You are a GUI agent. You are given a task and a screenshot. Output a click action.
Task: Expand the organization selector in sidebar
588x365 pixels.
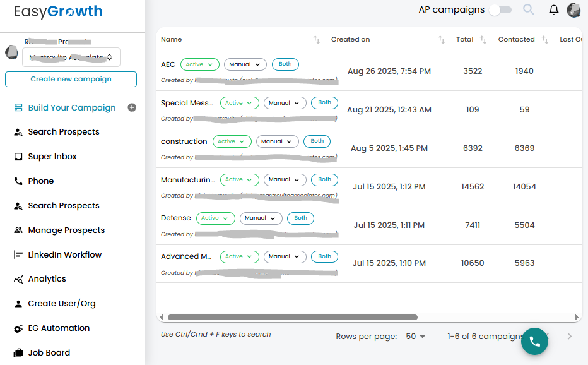tap(71, 57)
